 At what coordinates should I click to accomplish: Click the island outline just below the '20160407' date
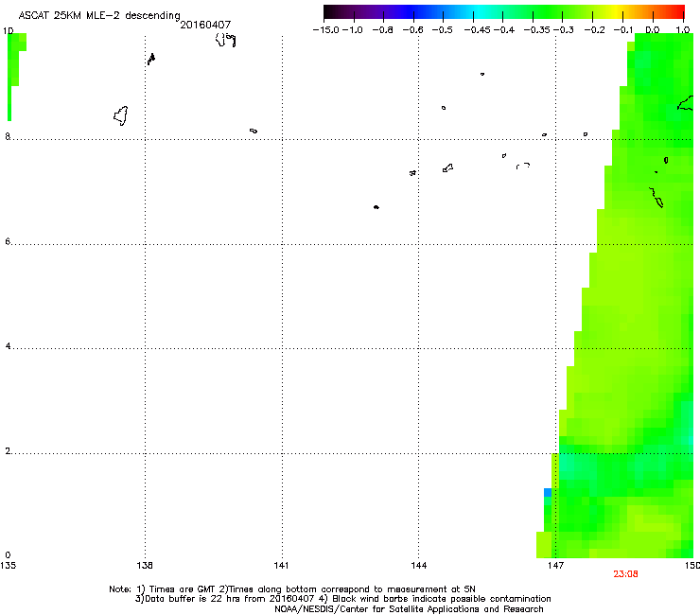click(226, 40)
